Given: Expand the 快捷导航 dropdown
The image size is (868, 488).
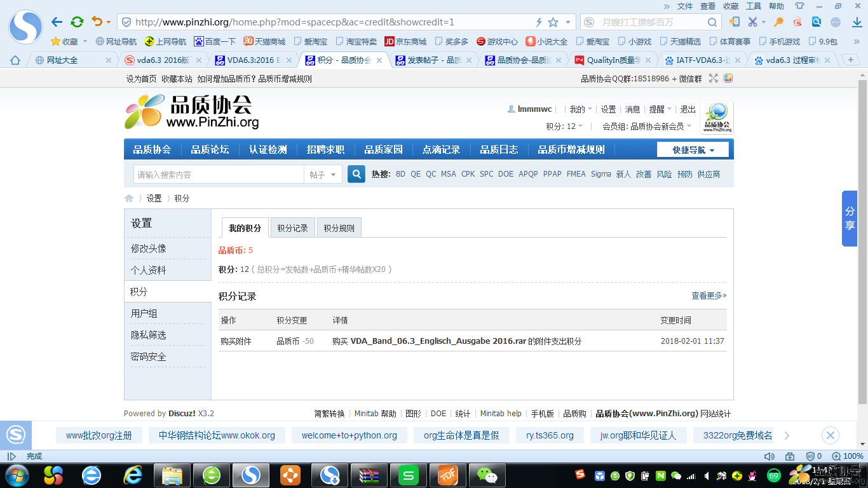Looking at the screenshot, I should coord(693,150).
